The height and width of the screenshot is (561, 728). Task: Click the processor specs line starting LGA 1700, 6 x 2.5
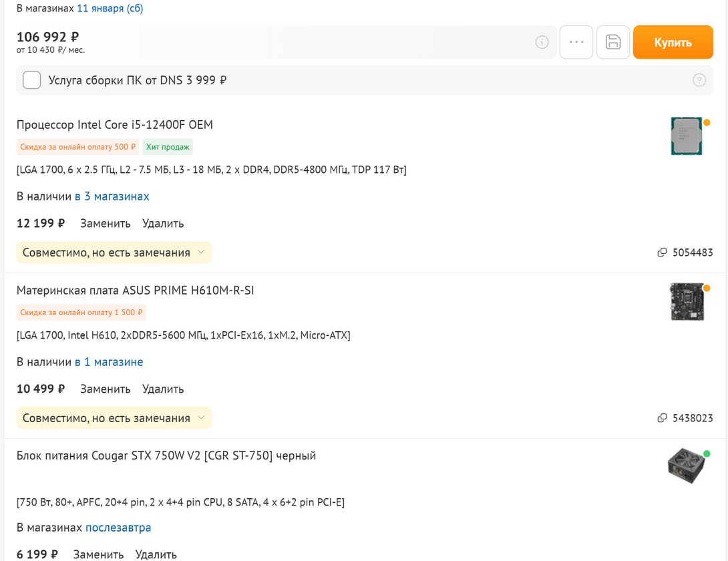(x=212, y=170)
